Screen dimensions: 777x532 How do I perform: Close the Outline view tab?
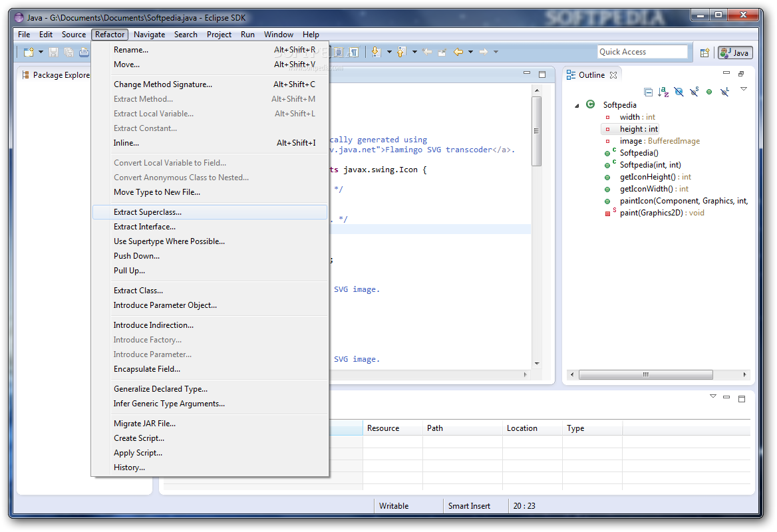[x=613, y=75]
